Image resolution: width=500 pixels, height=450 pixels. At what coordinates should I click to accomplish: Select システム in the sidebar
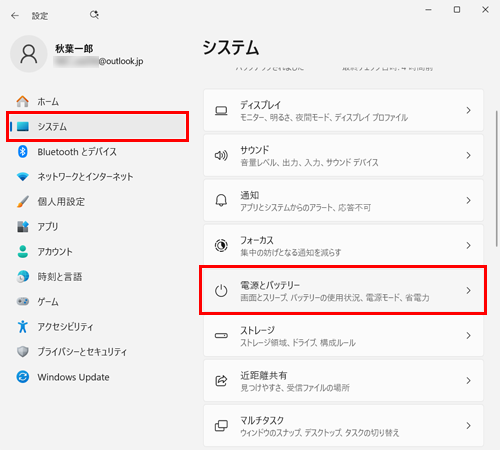coord(97,126)
